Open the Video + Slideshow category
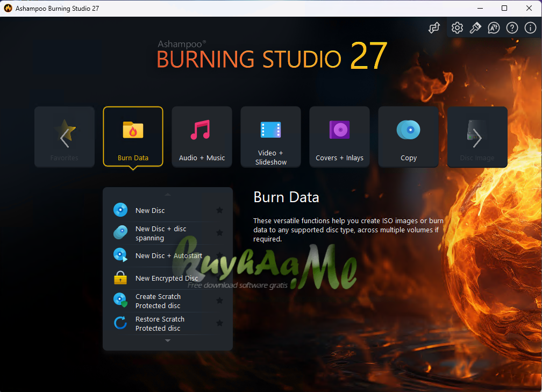The image size is (542, 392). (270, 137)
